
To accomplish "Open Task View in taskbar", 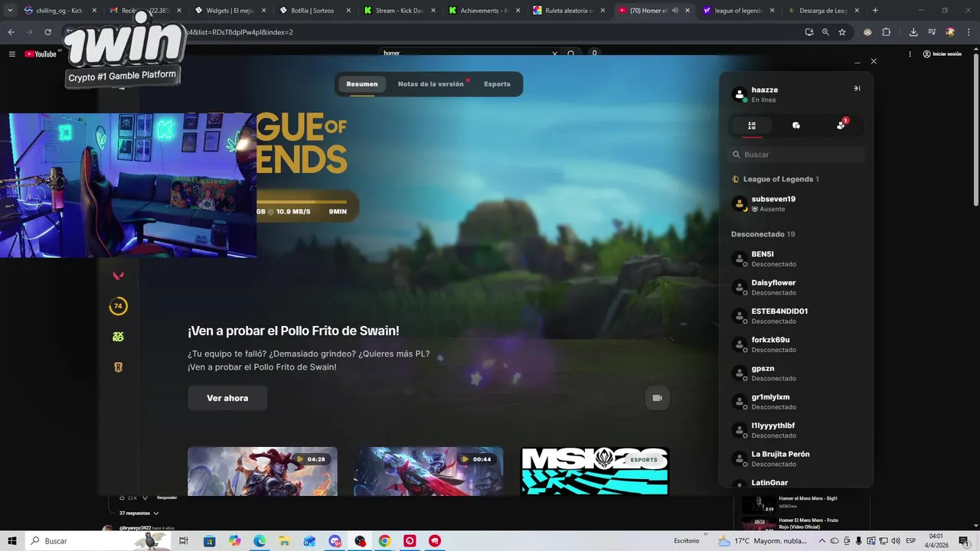I will point(184,541).
